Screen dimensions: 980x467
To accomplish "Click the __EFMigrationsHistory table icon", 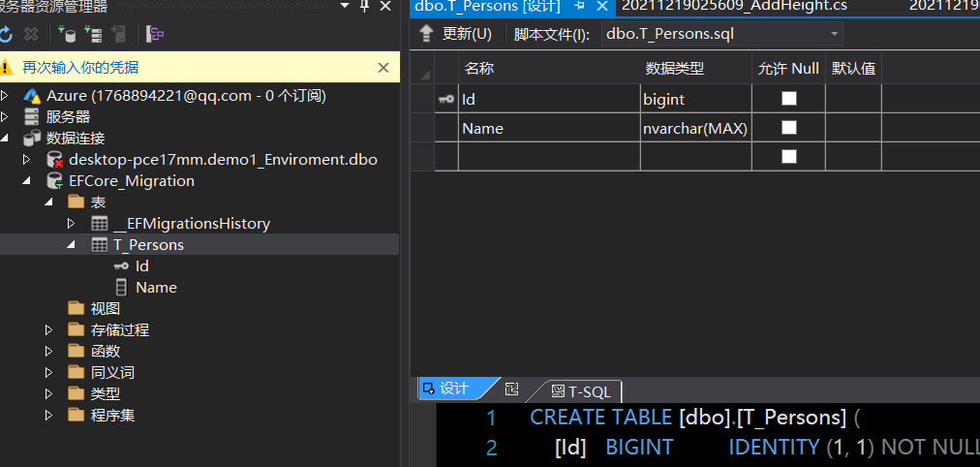I will [99, 223].
